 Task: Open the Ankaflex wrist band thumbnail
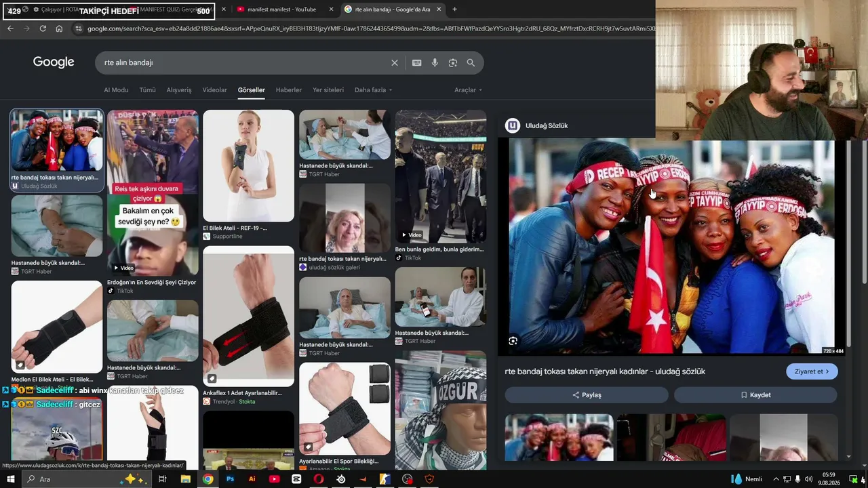pos(248,317)
